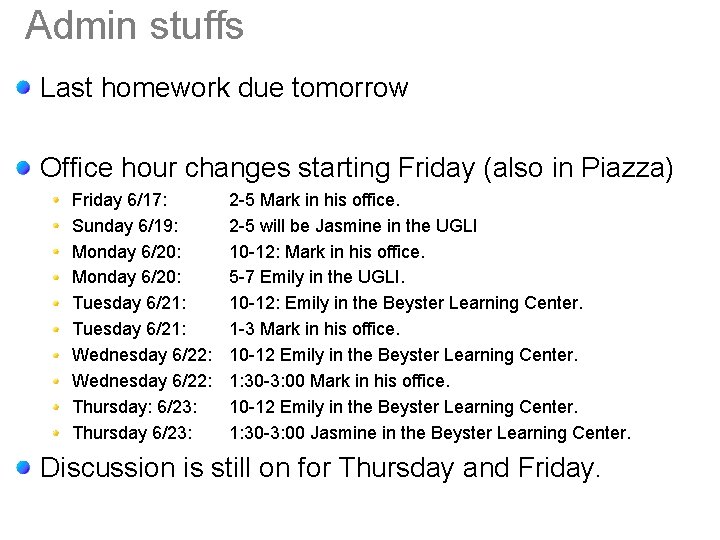Click the yellow bullet next to Sunday 6/19
The height and width of the screenshot is (540, 720).
[x=60, y=226]
